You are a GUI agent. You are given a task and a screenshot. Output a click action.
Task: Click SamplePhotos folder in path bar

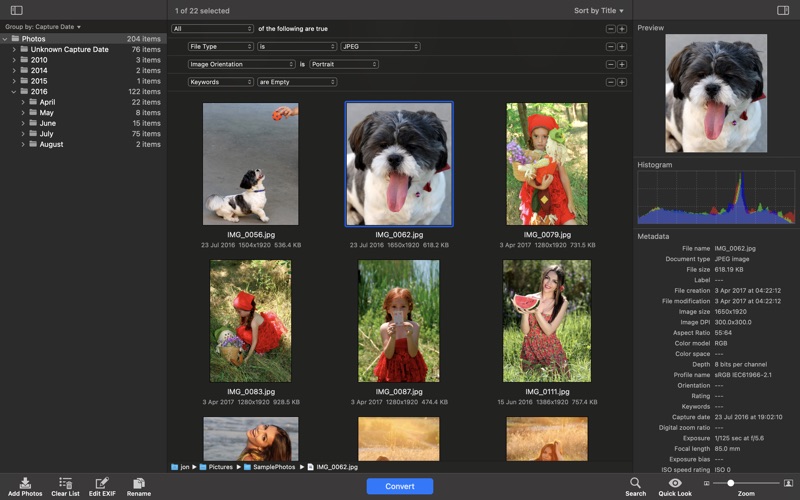click(269, 467)
